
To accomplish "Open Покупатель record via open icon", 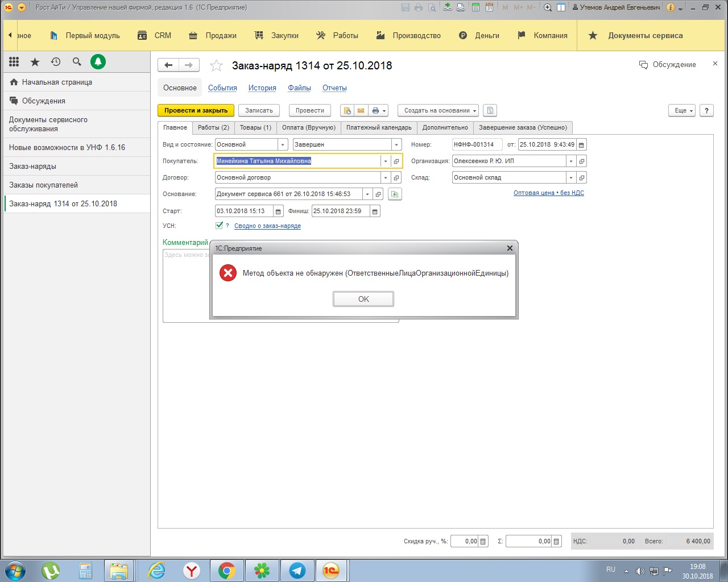I will (x=396, y=161).
